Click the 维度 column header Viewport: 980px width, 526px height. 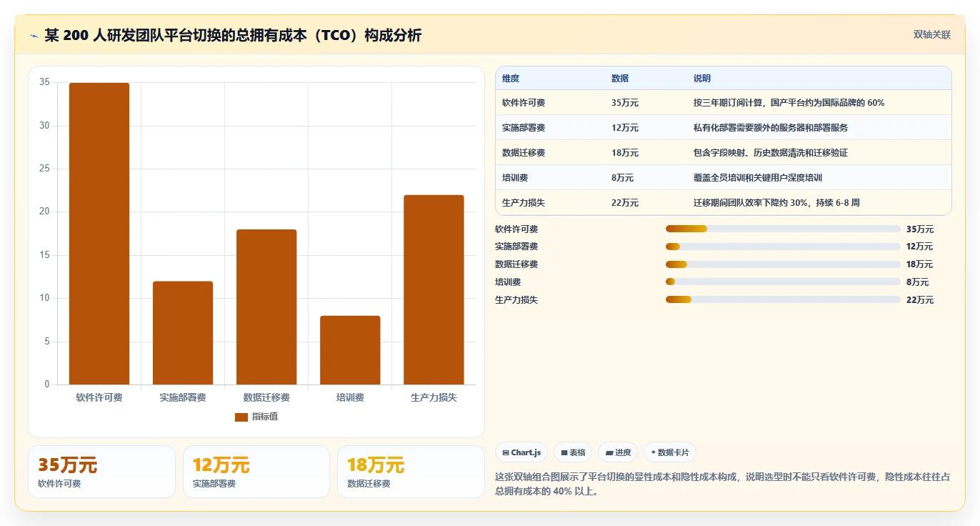511,79
